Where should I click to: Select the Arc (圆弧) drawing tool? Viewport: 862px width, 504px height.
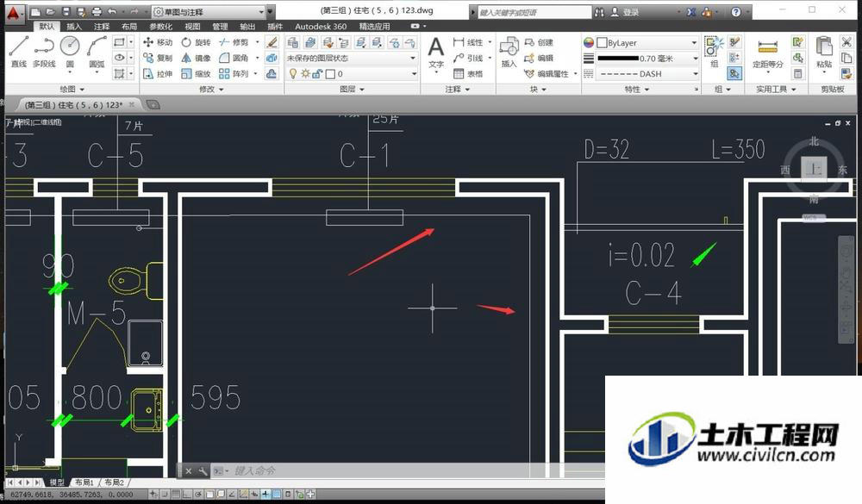tap(97, 52)
